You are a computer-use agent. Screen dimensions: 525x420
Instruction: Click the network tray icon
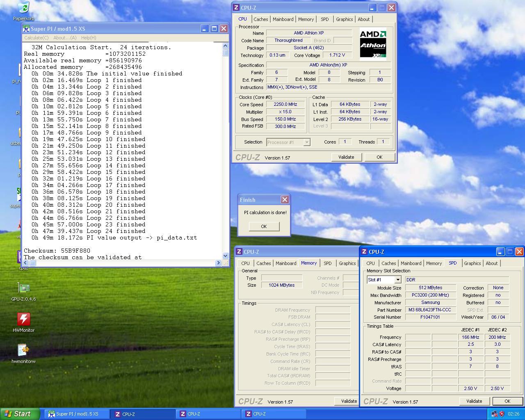[x=494, y=414]
